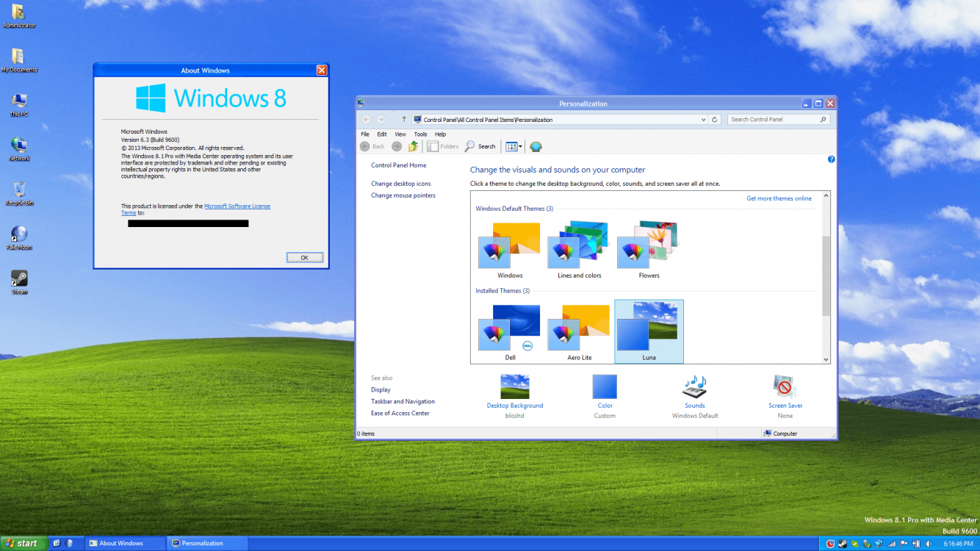Viewport: 980px width, 551px height.
Task: Click the theme list scroll down arrow
Action: click(x=826, y=359)
